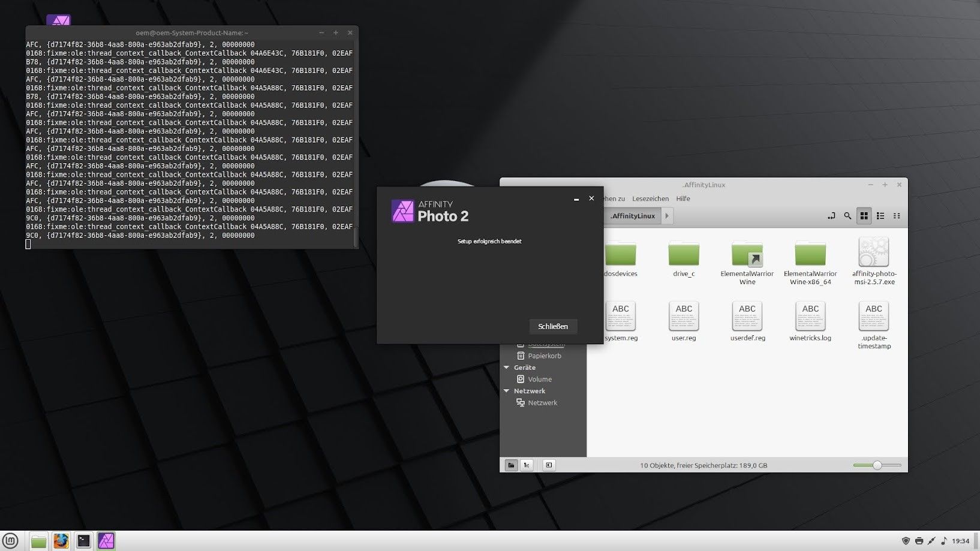The height and width of the screenshot is (551, 980).
Task: Hide the sidebar using status bar button
Action: pos(549,465)
